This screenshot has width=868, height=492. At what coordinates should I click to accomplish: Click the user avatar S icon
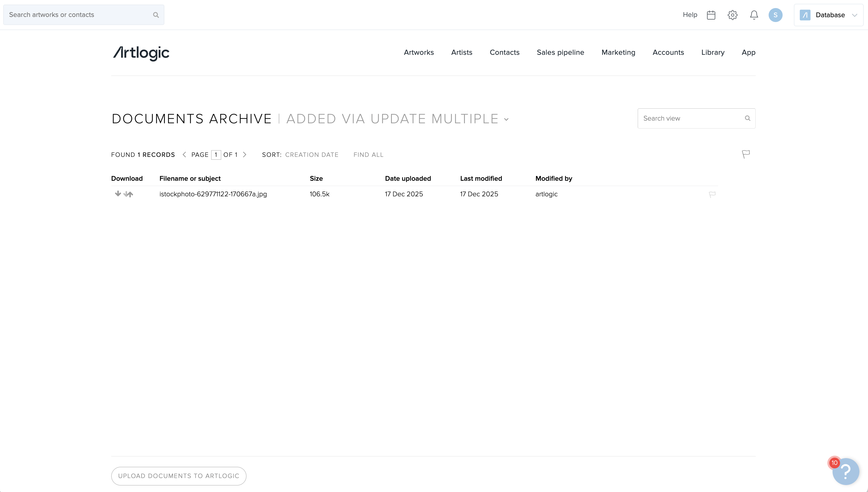click(775, 15)
